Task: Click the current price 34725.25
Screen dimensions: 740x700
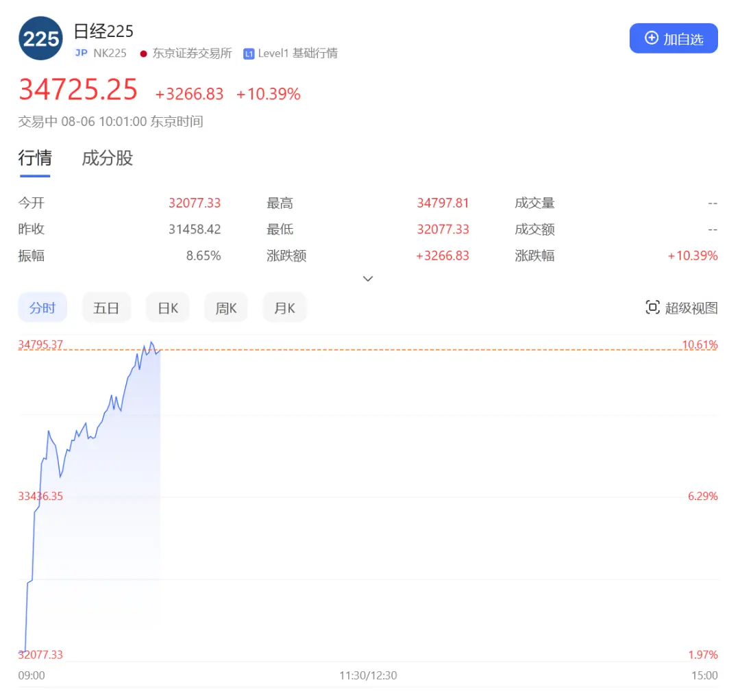Action: [78, 90]
